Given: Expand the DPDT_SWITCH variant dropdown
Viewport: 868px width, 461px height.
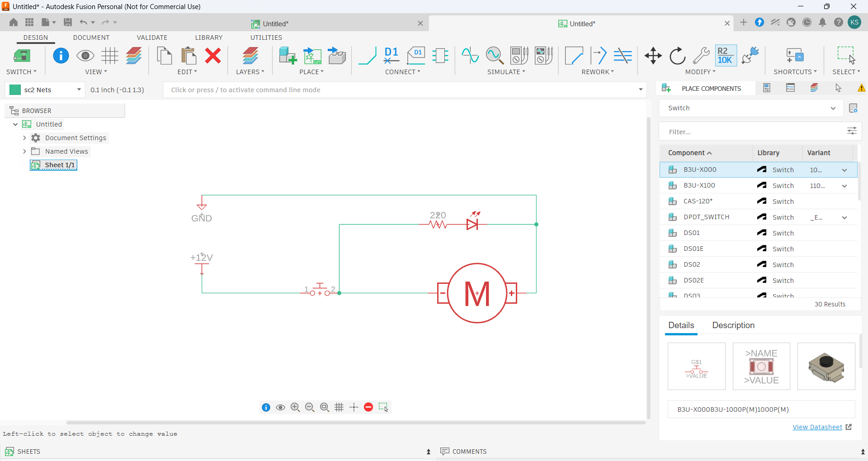Looking at the screenshot, I should (844, 217).
